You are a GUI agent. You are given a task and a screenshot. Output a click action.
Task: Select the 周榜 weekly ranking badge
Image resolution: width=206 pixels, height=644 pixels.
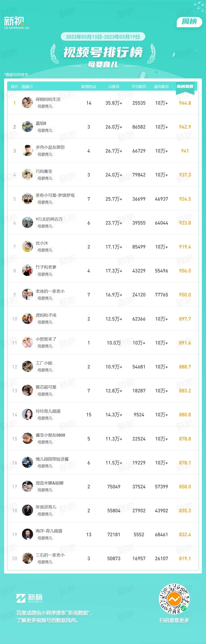189,21
